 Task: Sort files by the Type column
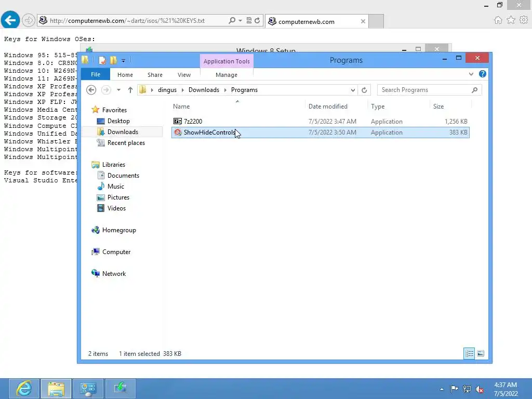click(x=378, y=107)
